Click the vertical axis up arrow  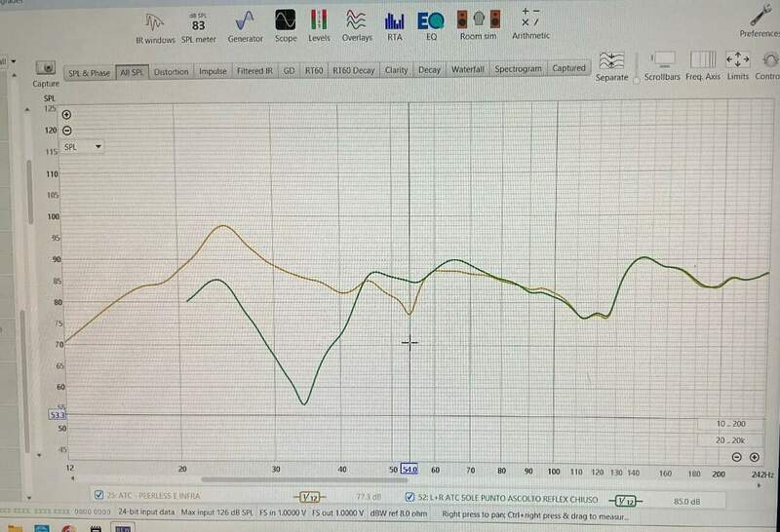pyautogui.click(x=27, y=109)
